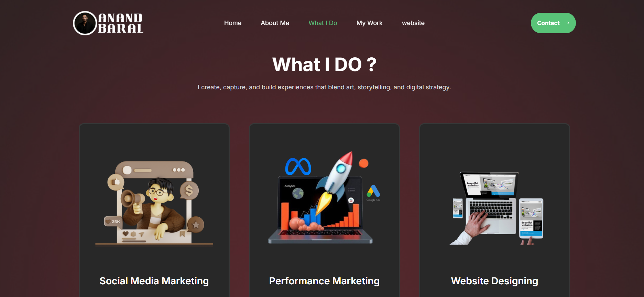Click the star badge in social illustration
644x297 pixels.
coord(196,225)
